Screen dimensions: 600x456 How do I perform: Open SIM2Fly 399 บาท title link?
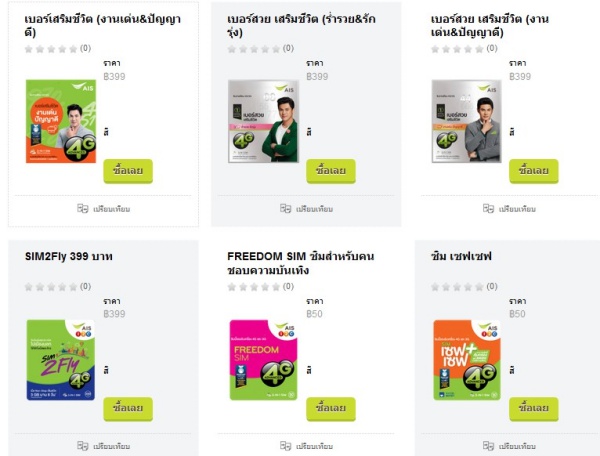[69, 256]
